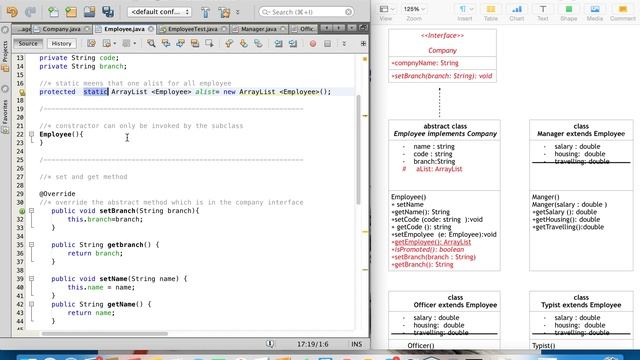Collapse the setBranch method fold at line 31
This screenshot has width=640, height=360.
31,211
